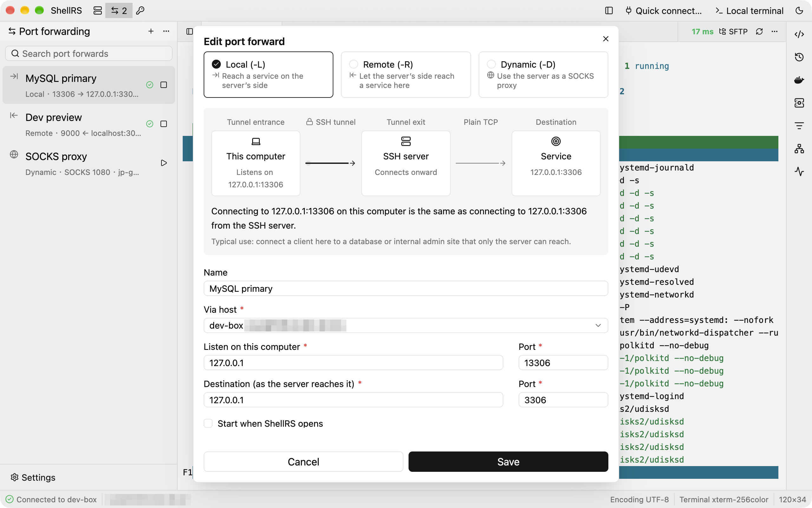Toggle the sidebar layout icon near Quick connect

609,10
